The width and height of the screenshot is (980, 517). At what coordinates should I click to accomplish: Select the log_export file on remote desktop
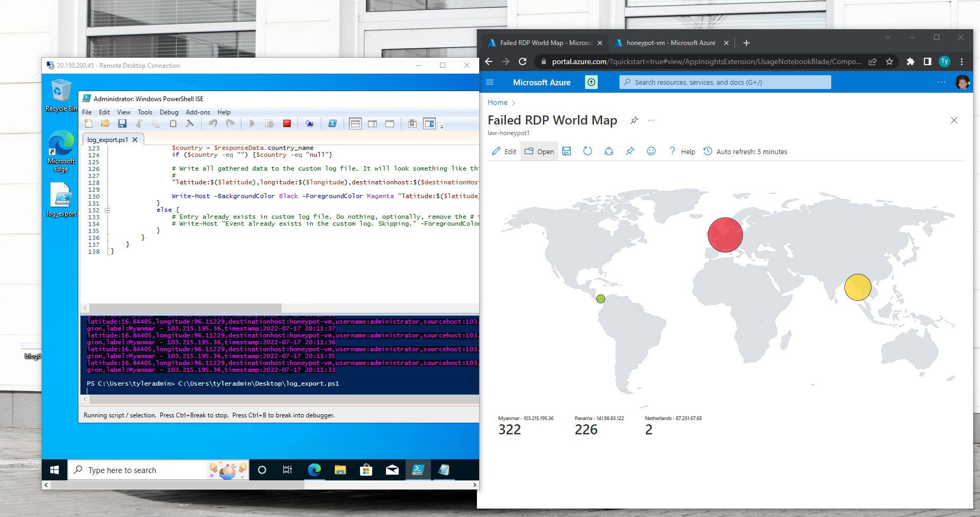pos(61,200)
